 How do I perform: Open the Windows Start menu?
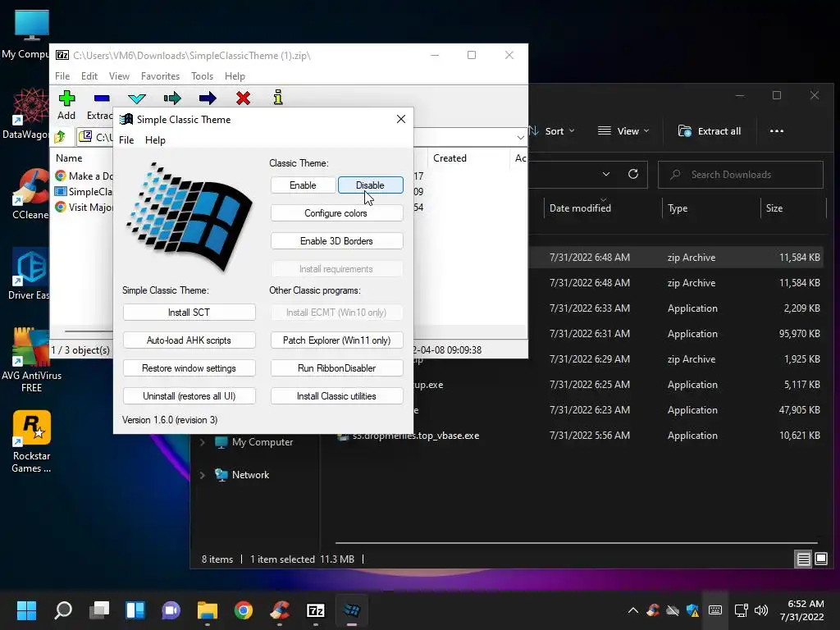pyautogui.click(x=26, y=610)
